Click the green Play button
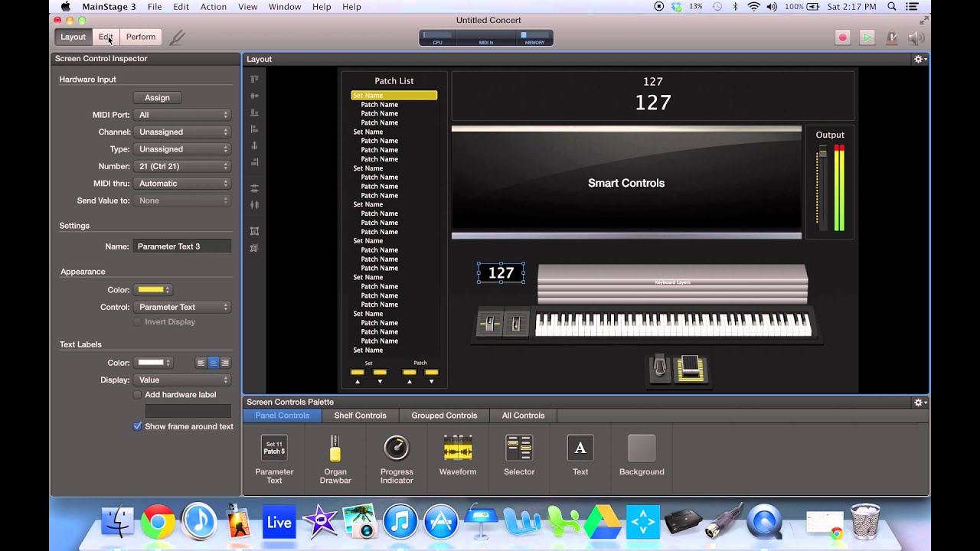980x551 pixels. click(867, 37)
